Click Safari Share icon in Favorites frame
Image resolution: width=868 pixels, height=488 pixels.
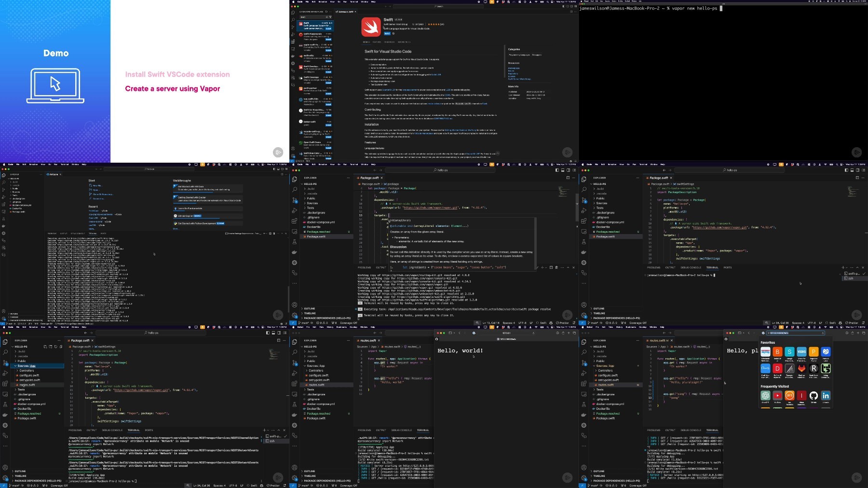852,333
